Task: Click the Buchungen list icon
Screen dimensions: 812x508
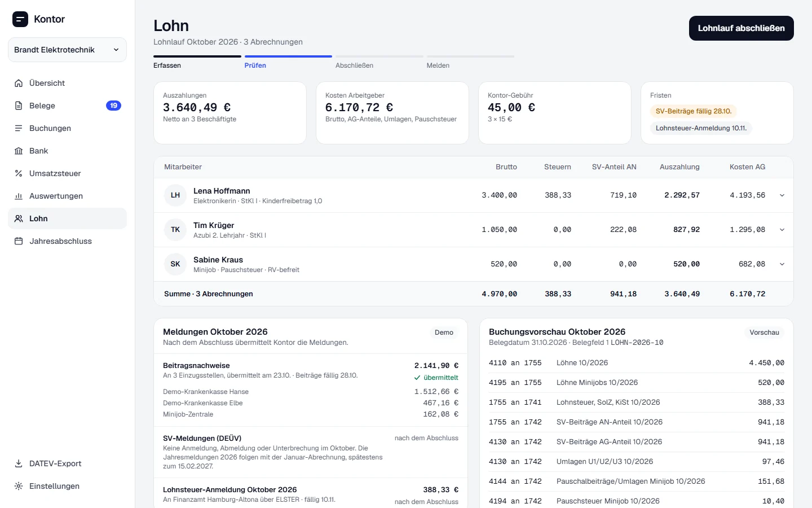Action: coord(19,128)
